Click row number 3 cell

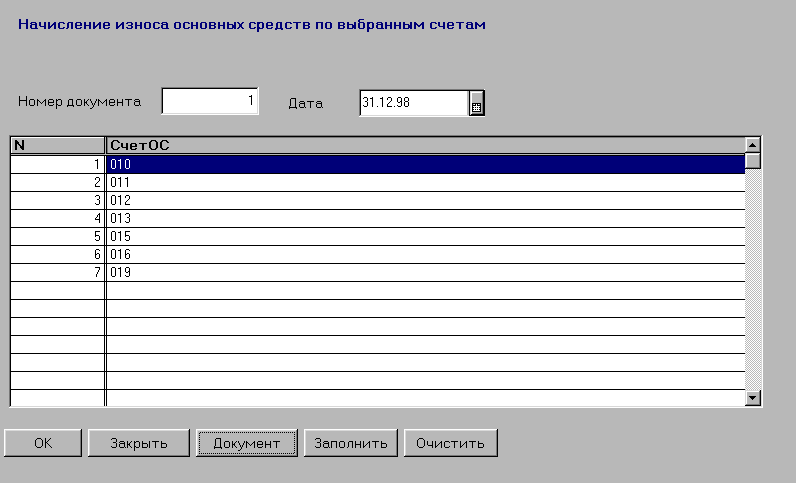coord(57,201)
